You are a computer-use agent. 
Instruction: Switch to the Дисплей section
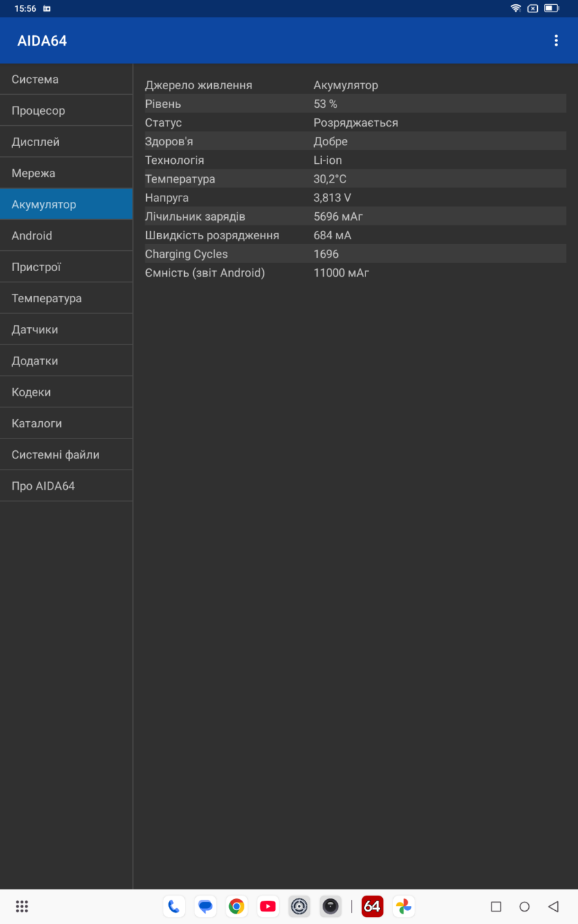pos(66,142)
